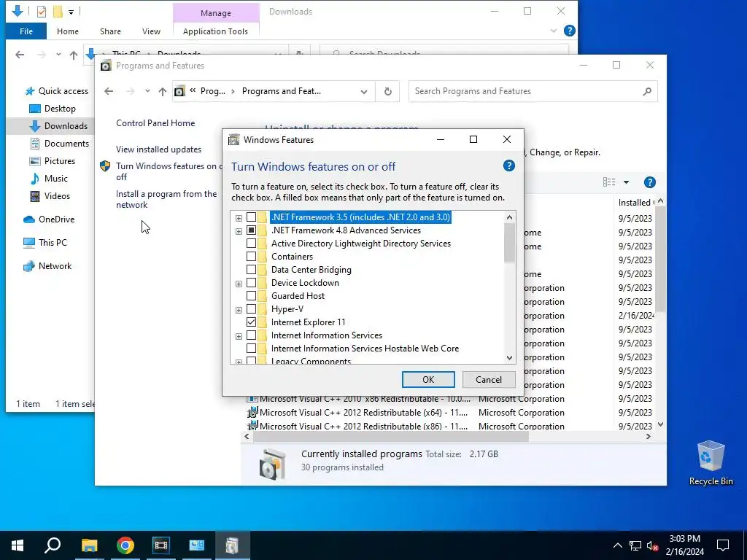Click OK in Windows Features dialog
This screenshot has width=747, height=560.
[428, 379]
